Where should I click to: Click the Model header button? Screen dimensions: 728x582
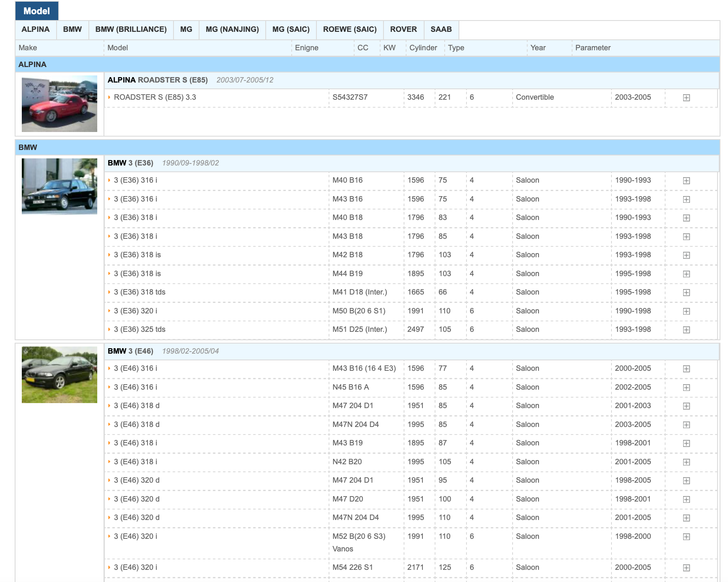pyautogui.click(x=37, y=11)
